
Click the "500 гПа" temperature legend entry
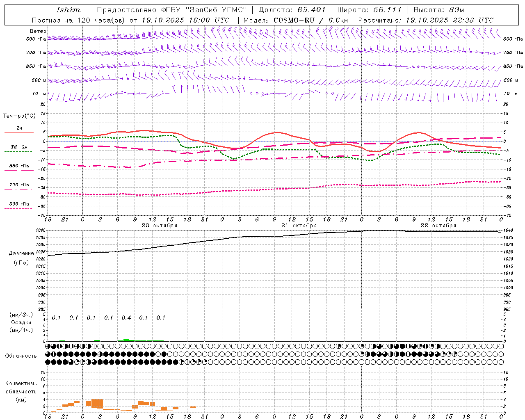[19, 204]
